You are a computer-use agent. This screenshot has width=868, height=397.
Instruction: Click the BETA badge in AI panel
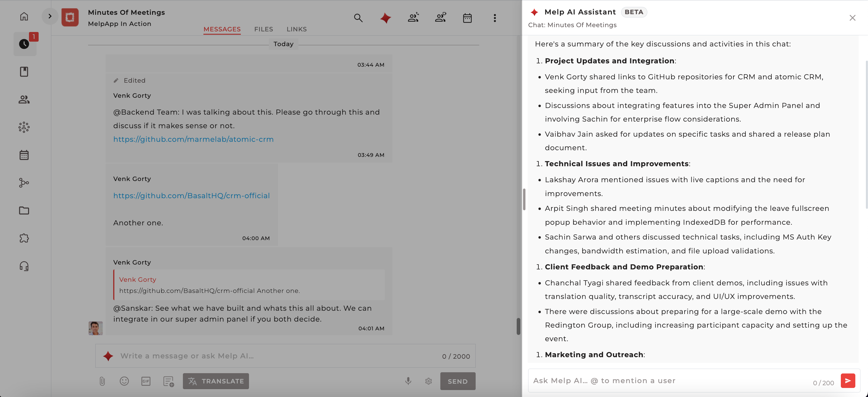click(634, 12)
